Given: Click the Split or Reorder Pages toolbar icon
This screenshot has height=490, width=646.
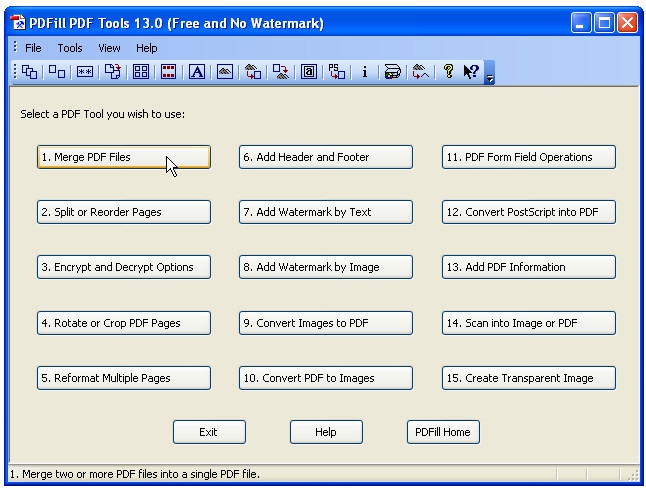Looking at the screenshot, I should 57,72.
